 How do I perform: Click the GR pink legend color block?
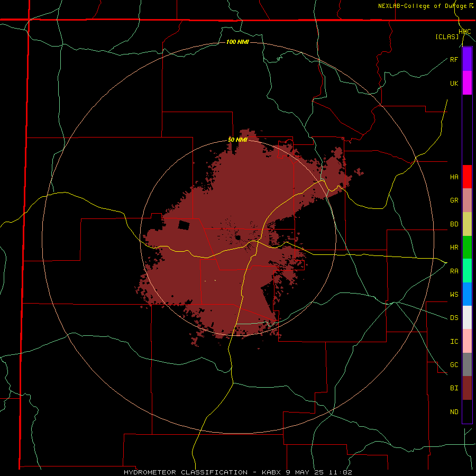(467, 200)
